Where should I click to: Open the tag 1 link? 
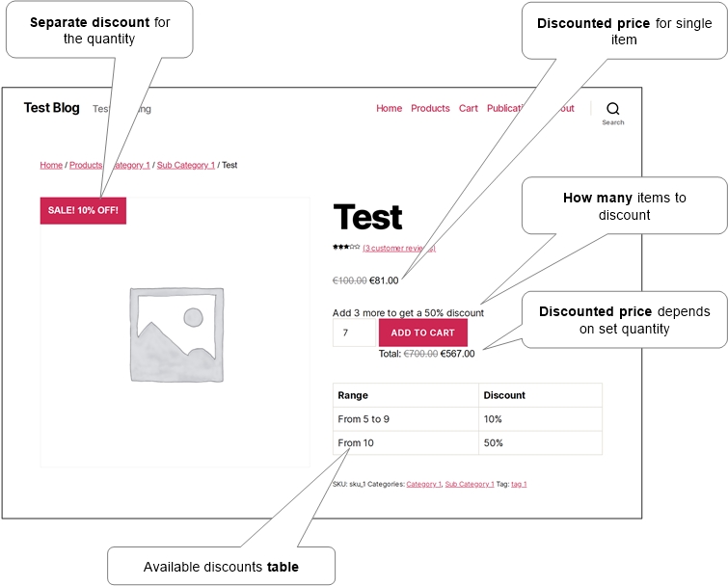[x=519, y=484]
